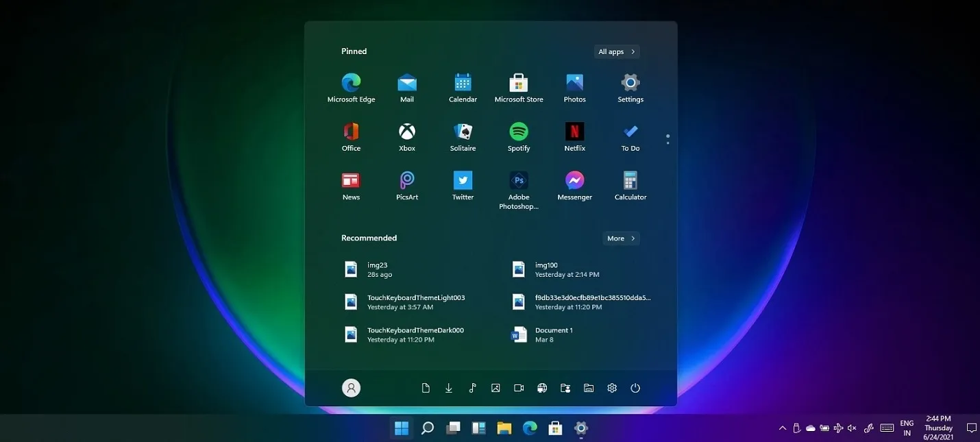
Task: Click the Documents folder icon in Start footer
Action: tap(426, 388)
